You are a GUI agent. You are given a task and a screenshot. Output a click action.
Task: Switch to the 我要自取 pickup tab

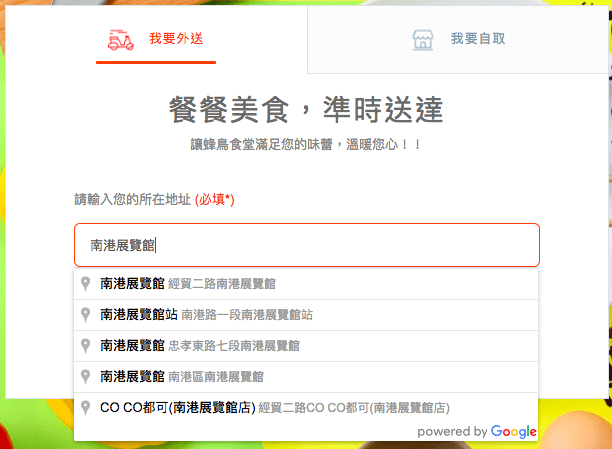point(458,39)
